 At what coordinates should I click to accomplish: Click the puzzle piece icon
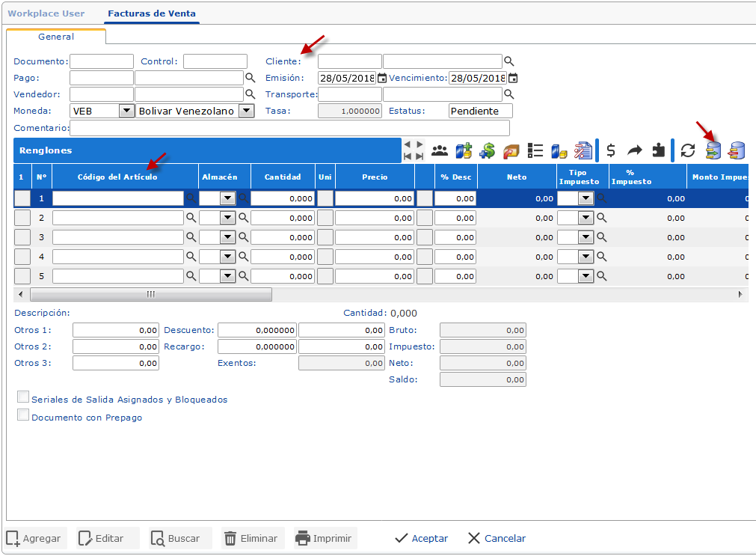[x=658, y=150]
